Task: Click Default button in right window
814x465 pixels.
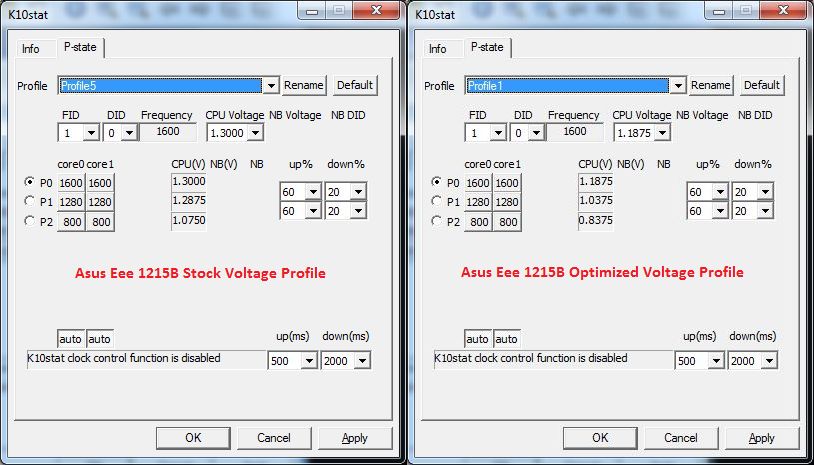Action: tap(762, 85)
